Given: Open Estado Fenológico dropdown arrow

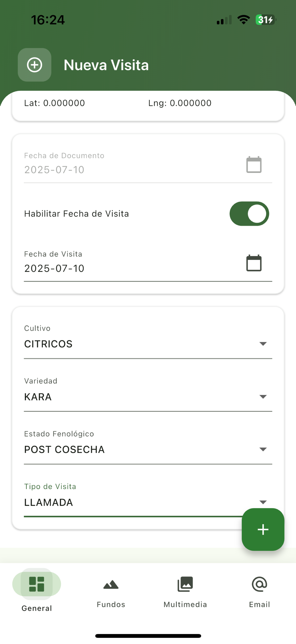Looking at the screenshot, I should (263, 449).
